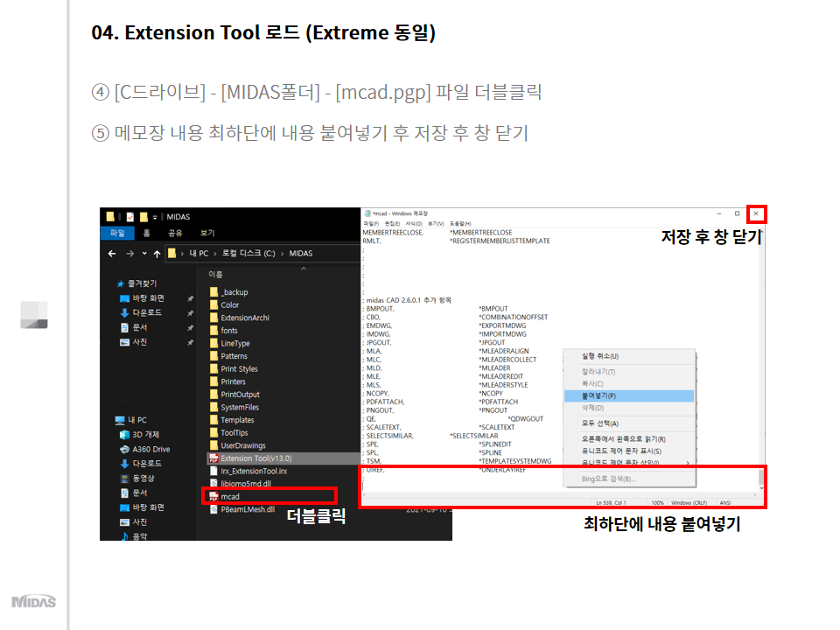
Task: Open Notepad 보기(V) menu
Action: point(436,224)
